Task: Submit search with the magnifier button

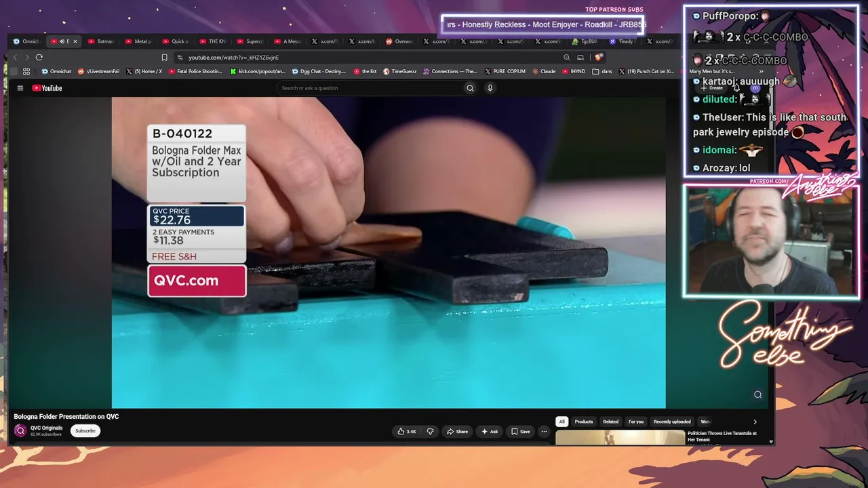Action: (470, 88)
